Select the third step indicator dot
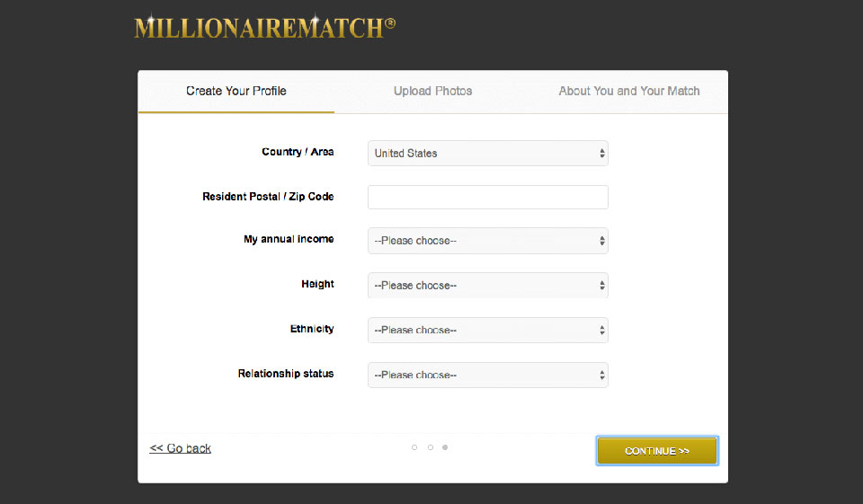 tap(445, 447)
